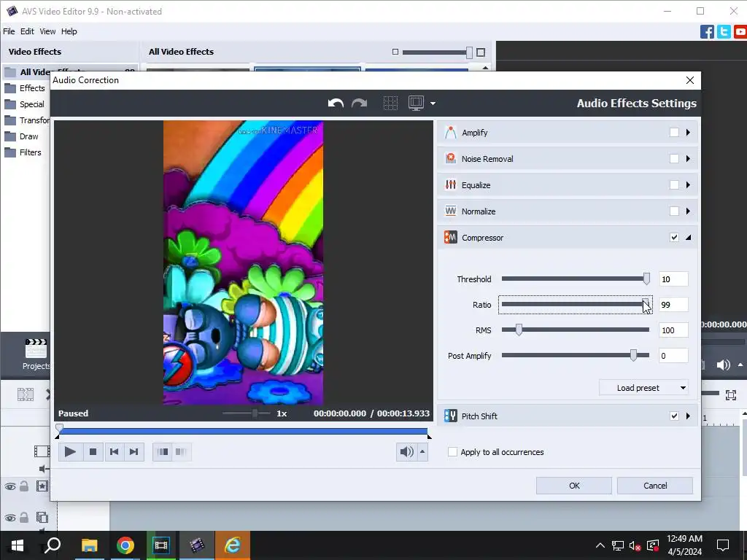Open the preview mode dropdown arrow
The width and height of the screenshot is (747, 560).
(x=433, y=104)
